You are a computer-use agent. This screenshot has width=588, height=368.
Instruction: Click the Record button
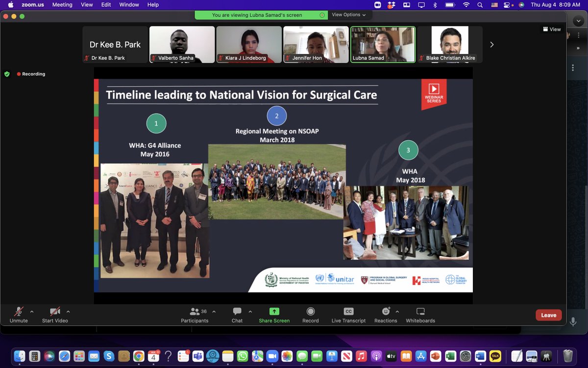click(310, 315)
